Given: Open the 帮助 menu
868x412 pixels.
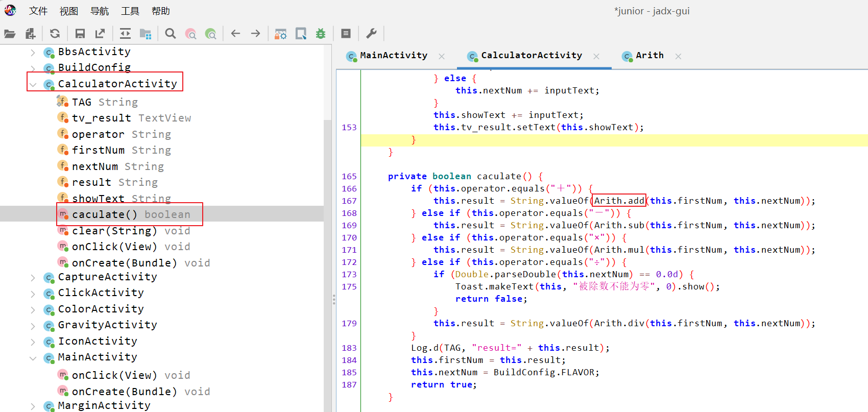Looking at the screenshot, I should [x=161, y=11].
